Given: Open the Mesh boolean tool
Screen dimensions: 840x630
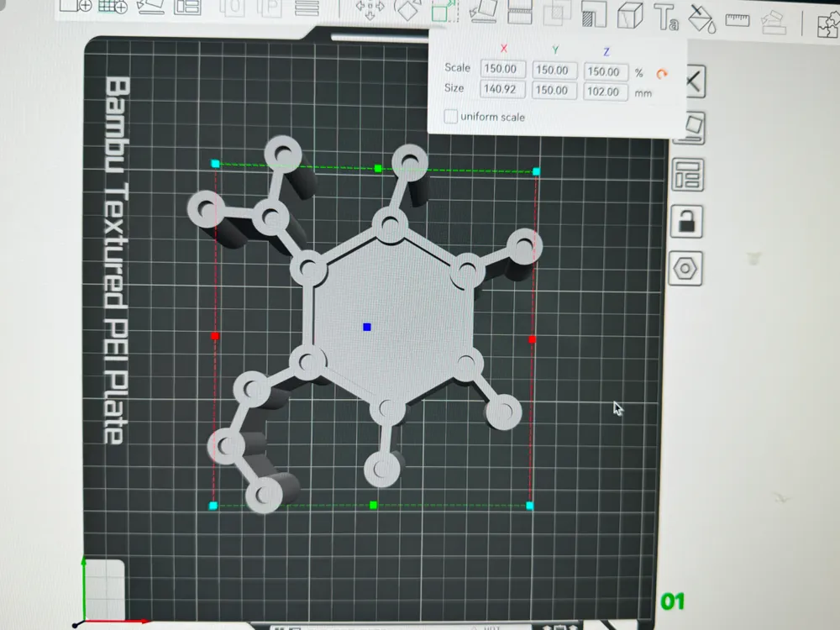Looking at the screenshot, I should (x=557, y=13).
